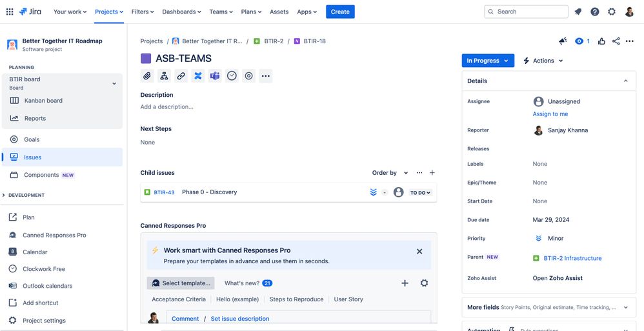Click the give feedback megaphone icon
Viewport: 644px width, 331px height.
coord(563,41)
